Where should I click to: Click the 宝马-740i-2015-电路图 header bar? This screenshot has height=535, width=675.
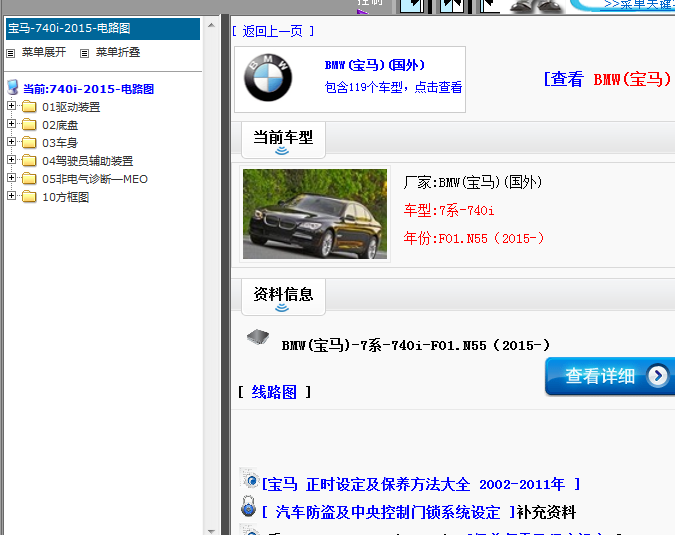103,28
